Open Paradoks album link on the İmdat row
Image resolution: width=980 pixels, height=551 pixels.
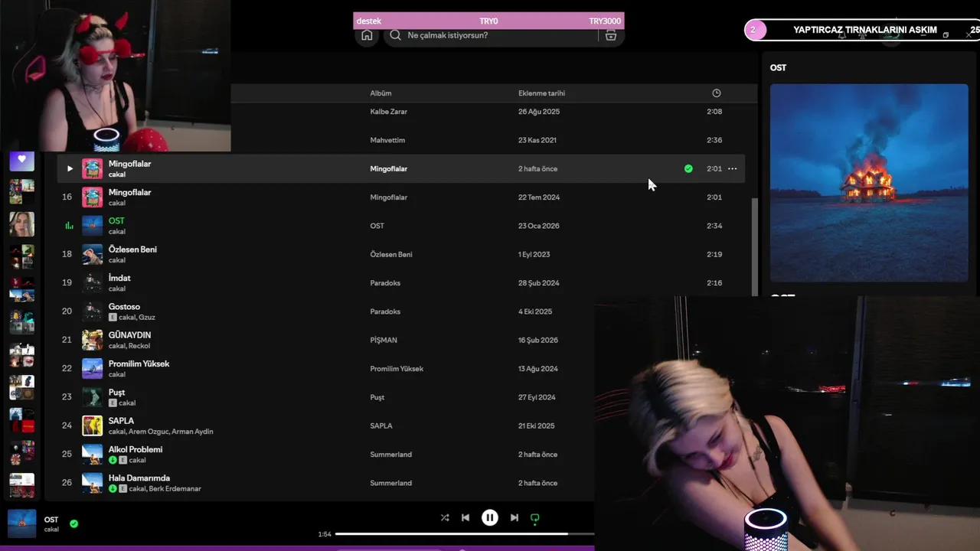[x=385, y=283]
